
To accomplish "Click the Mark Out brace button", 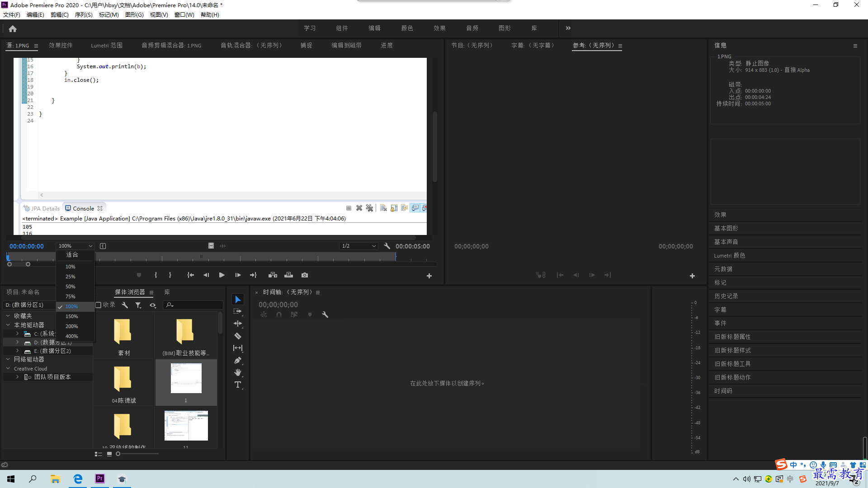I will click(x=170, y=275).
